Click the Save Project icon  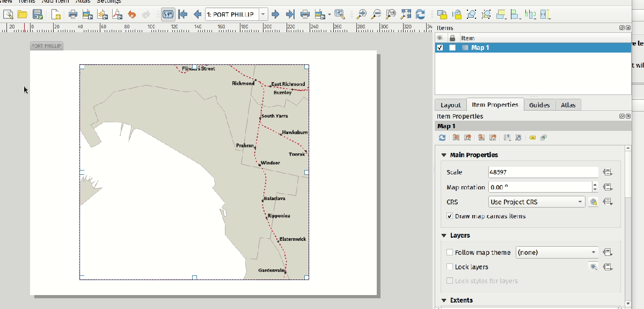(37, 14)
